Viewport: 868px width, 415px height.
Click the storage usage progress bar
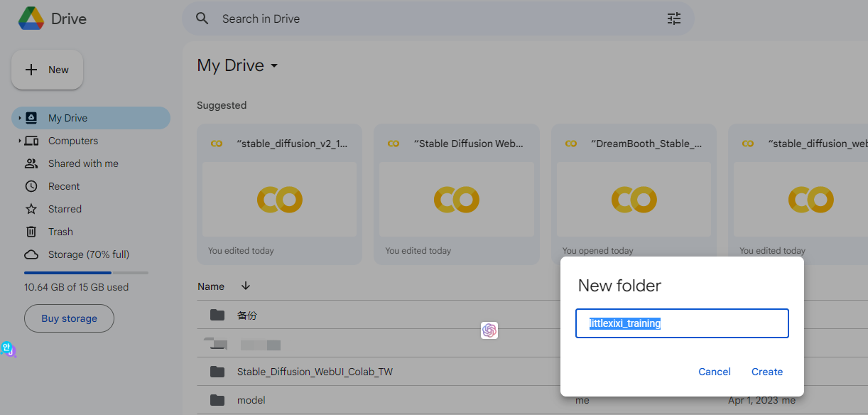[x=86, y=273]
